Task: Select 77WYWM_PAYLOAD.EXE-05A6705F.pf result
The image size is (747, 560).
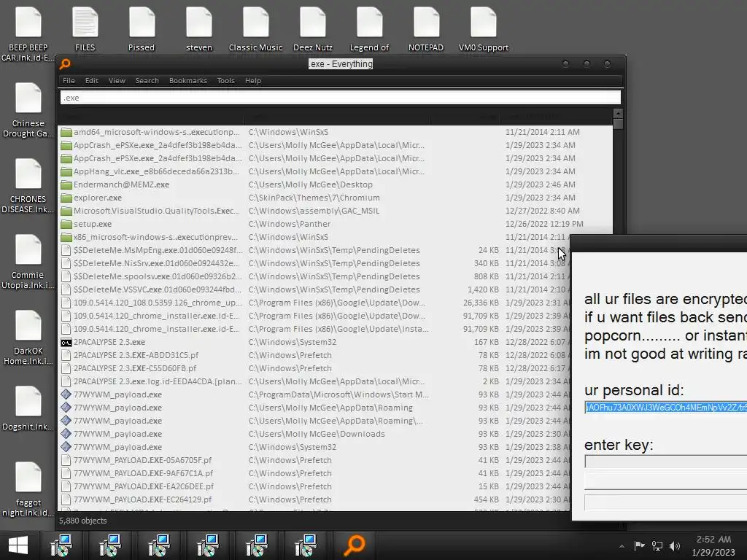Action: [314, 460]
